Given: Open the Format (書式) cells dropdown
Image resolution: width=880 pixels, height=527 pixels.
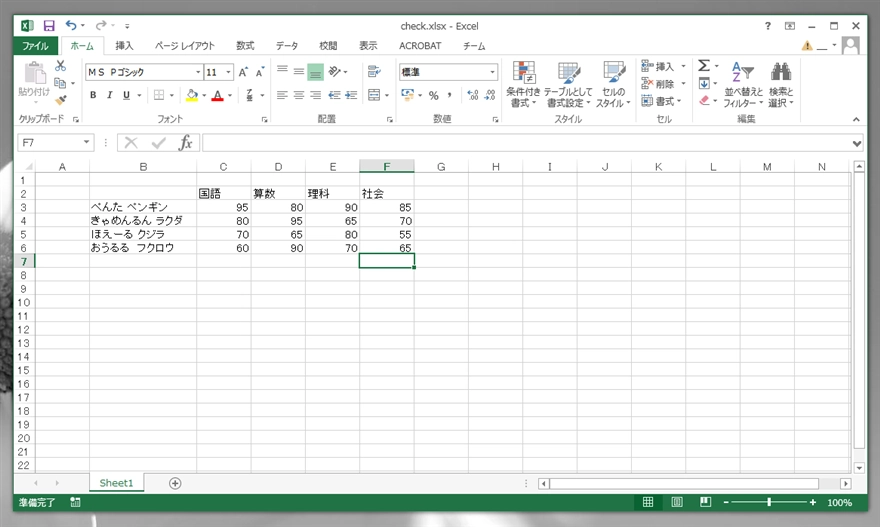Looking at the screenshot, I should (662, 101).
